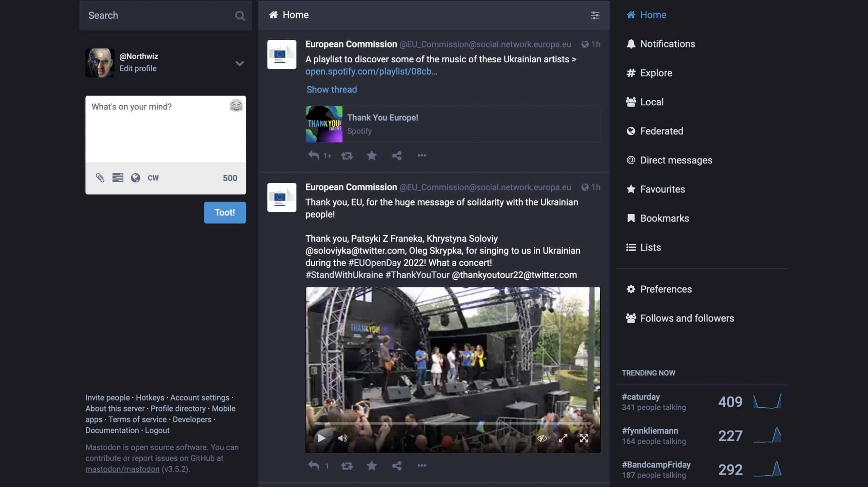Favourite the Ukrainian concert video post
The image size is (868, 487).
[372, 466]
